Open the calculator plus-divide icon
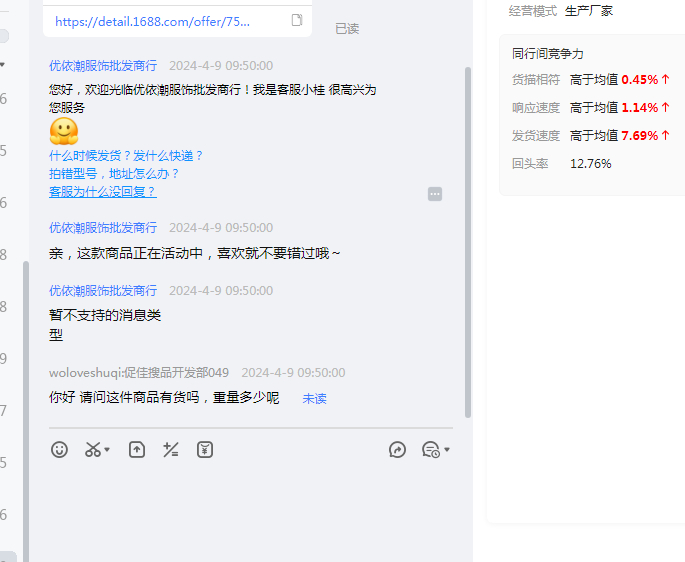 coord(171,450)
